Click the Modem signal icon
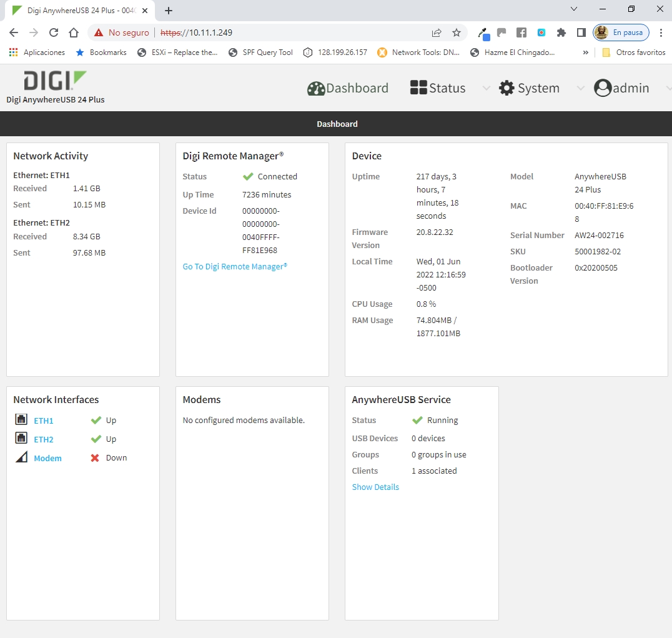Image resolution: width=672 pixels, height=638 pixels. (21, 457)
